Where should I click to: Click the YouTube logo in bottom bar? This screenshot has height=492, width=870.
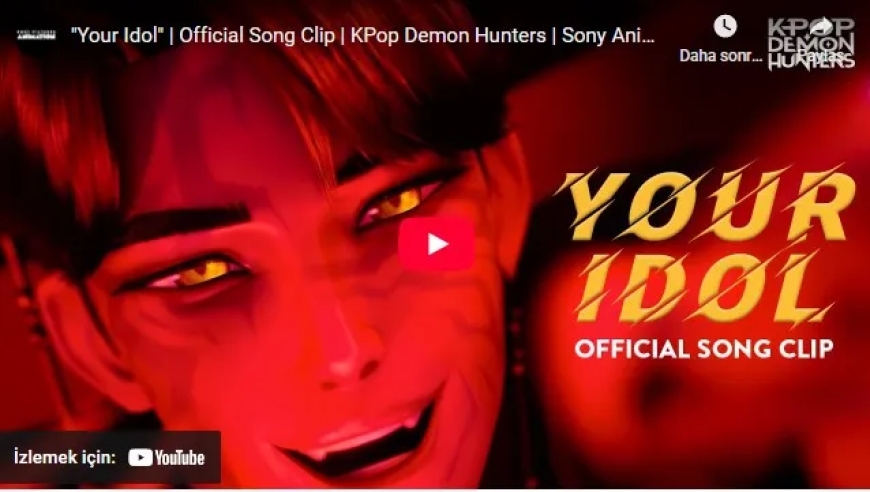166,458
